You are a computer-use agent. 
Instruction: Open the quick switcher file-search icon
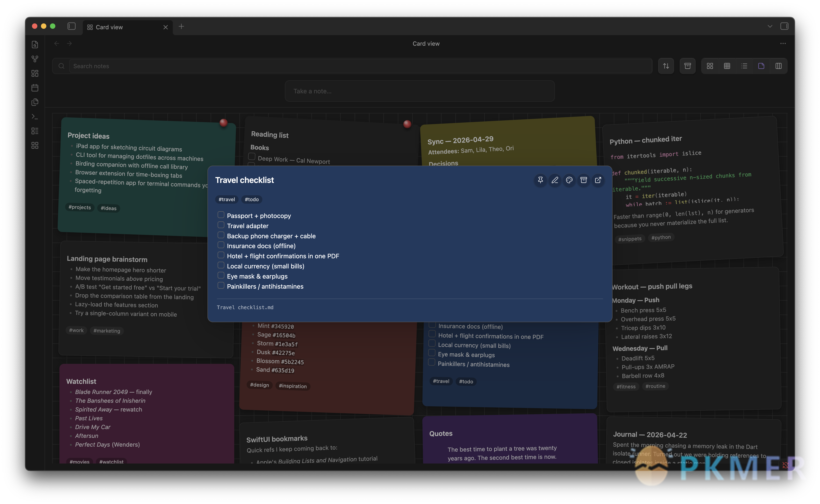(x=35, y=44)
